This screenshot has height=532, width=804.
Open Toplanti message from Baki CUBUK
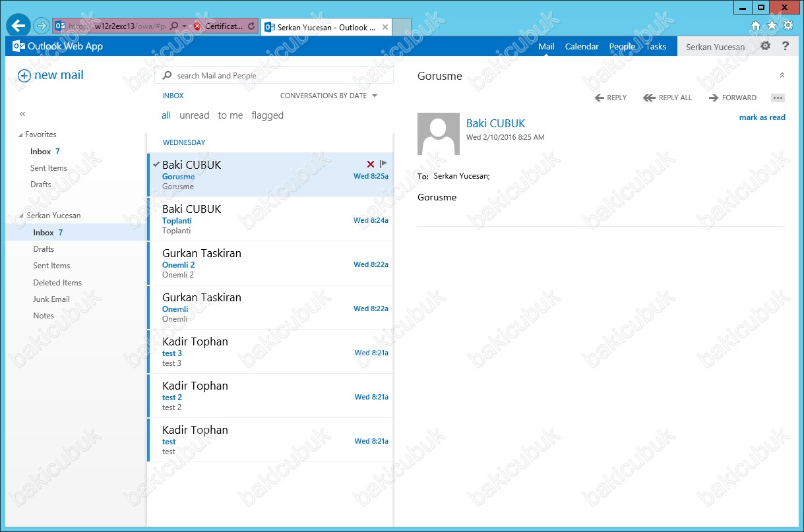(270, 220)
